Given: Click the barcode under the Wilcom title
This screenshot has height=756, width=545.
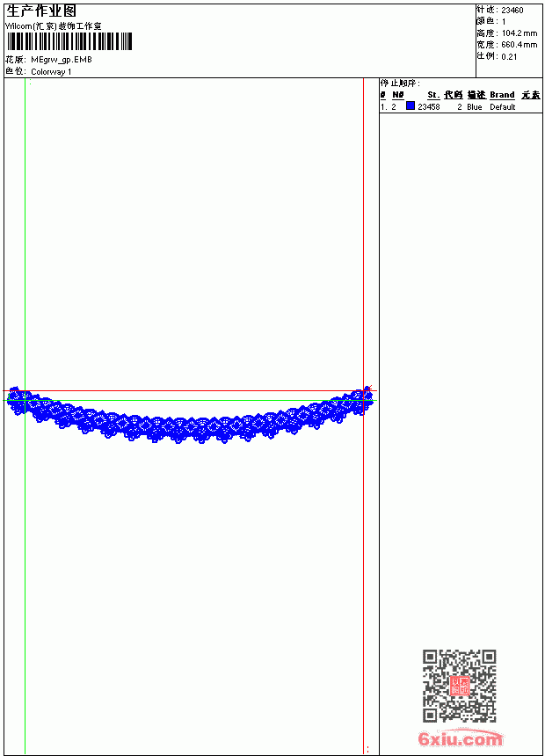Looking at the screenshot, I should pyautogui.click(x=69, y=41).
